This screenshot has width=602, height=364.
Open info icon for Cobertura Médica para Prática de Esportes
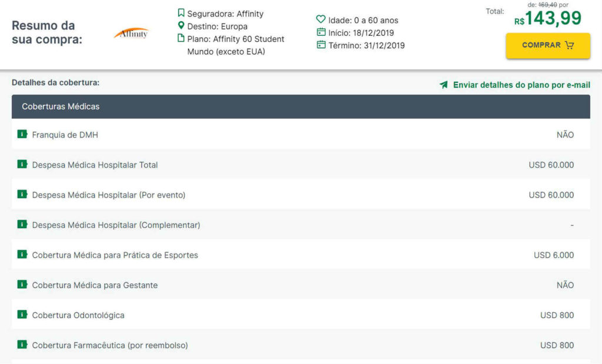tap(22, 254)
